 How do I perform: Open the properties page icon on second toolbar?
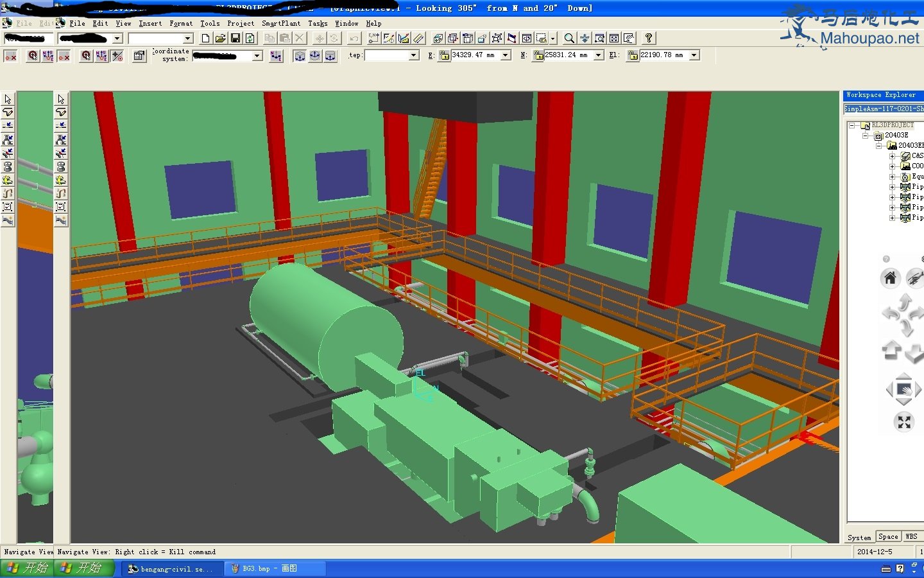[x=139, y=56]
